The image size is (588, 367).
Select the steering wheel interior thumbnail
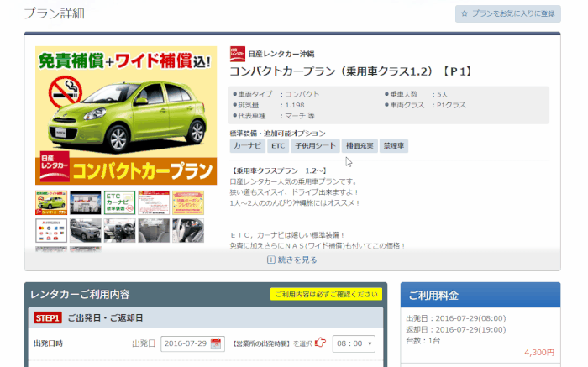(119, 231)
